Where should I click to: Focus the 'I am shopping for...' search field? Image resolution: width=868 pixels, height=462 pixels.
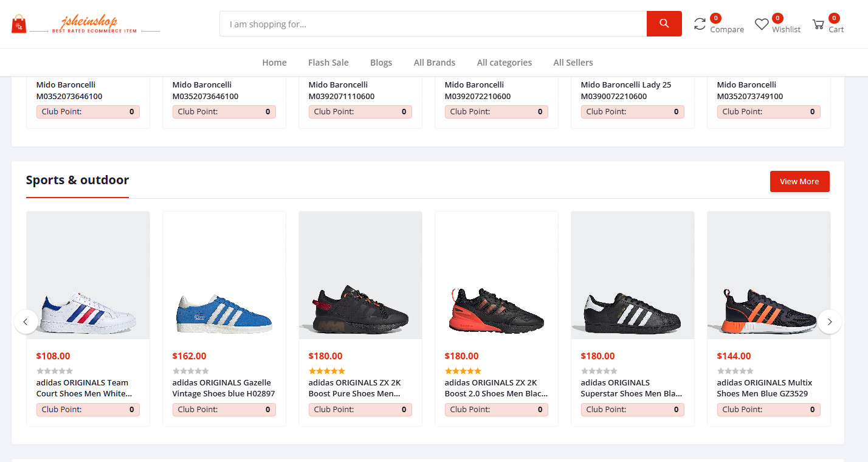click(433, 24)
